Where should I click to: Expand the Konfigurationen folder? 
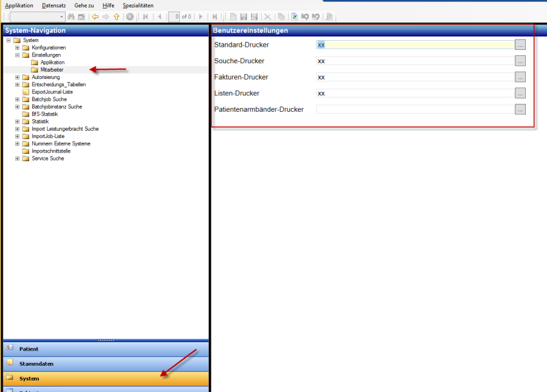(17, 47)
